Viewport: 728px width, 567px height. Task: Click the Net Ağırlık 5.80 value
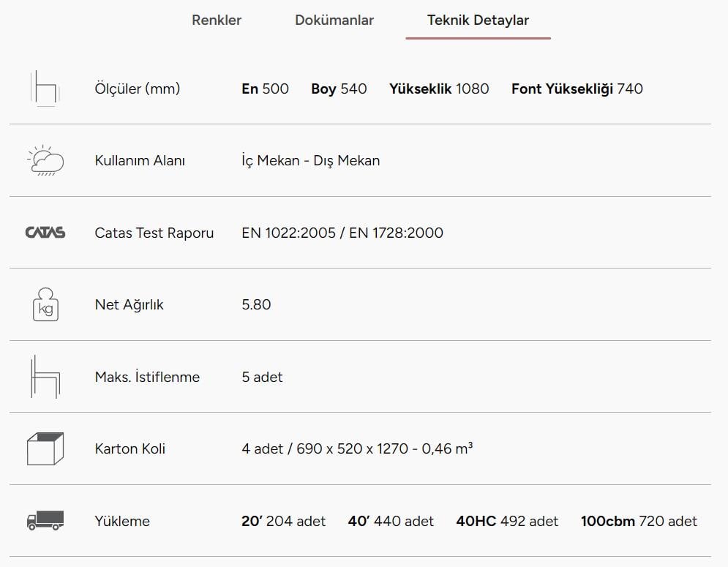point(256,304)
